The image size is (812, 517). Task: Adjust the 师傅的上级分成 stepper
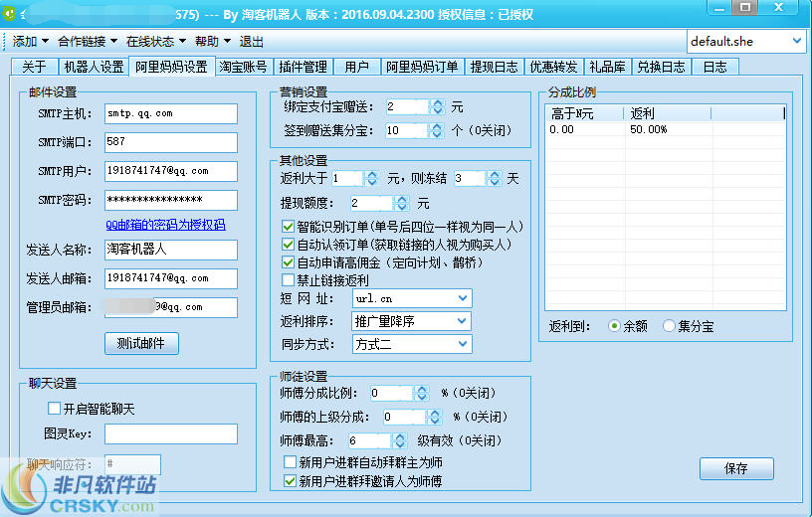[x=435, y=418]
